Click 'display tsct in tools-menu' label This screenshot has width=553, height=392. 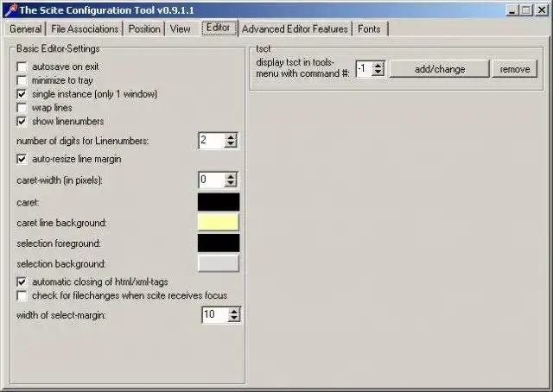click(x=302, y=67)
